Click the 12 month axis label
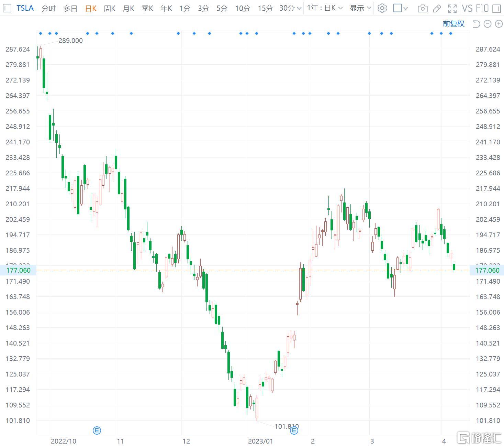This screenshot has width=504, height=447. coord(186,441)
